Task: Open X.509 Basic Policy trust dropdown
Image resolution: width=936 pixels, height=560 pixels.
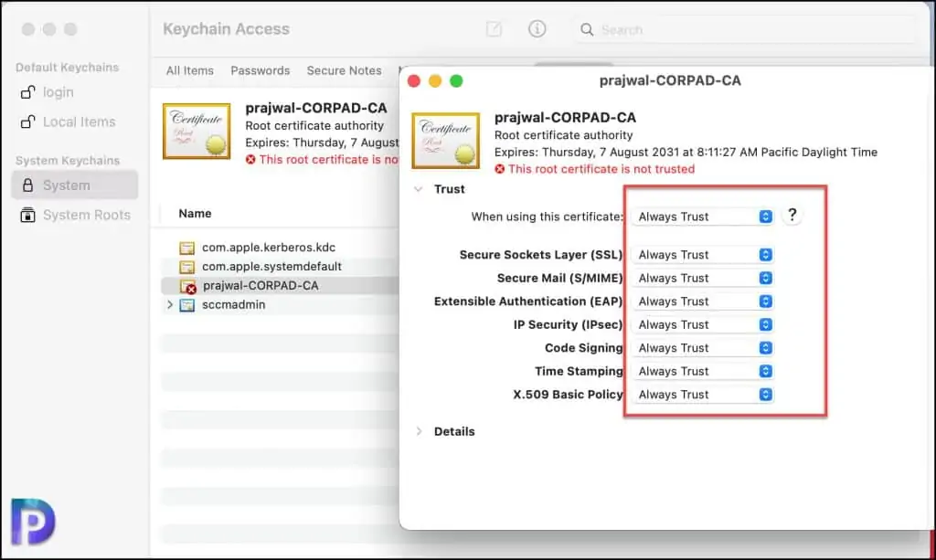Action: click(703, 395)
